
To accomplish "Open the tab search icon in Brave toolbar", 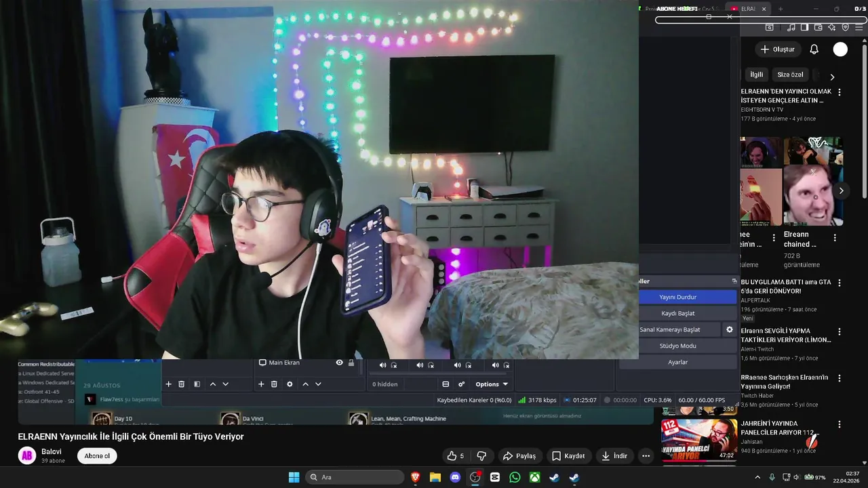I will tap(769, 27).
